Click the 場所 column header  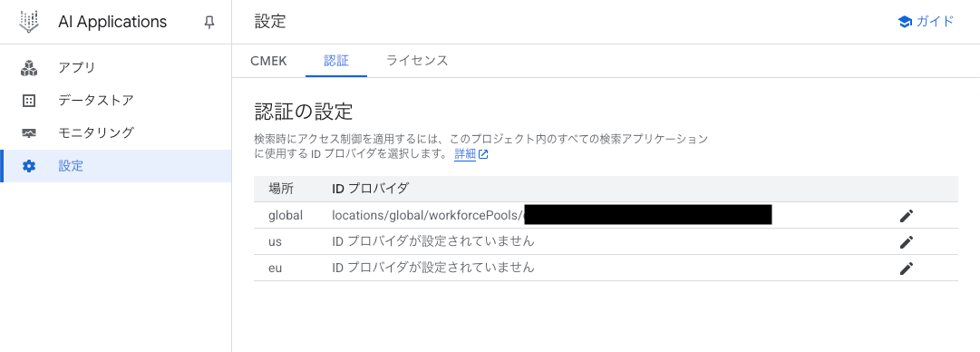tap(281, 189)
